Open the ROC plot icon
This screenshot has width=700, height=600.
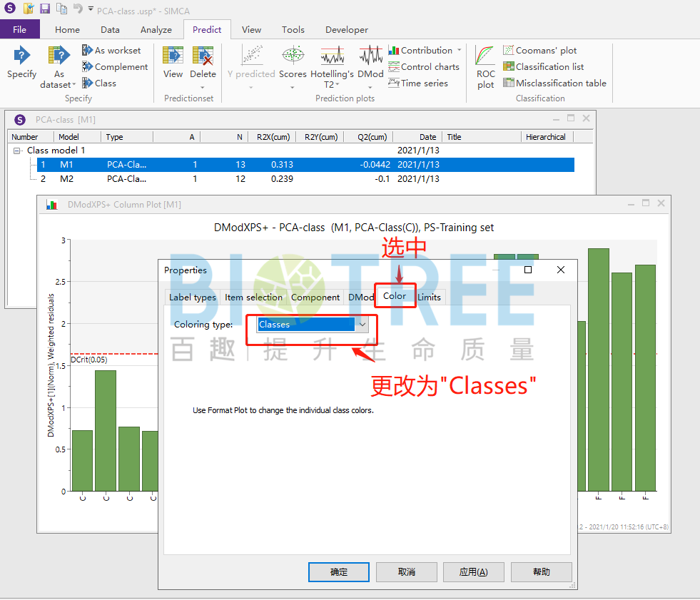pos(485,57)
